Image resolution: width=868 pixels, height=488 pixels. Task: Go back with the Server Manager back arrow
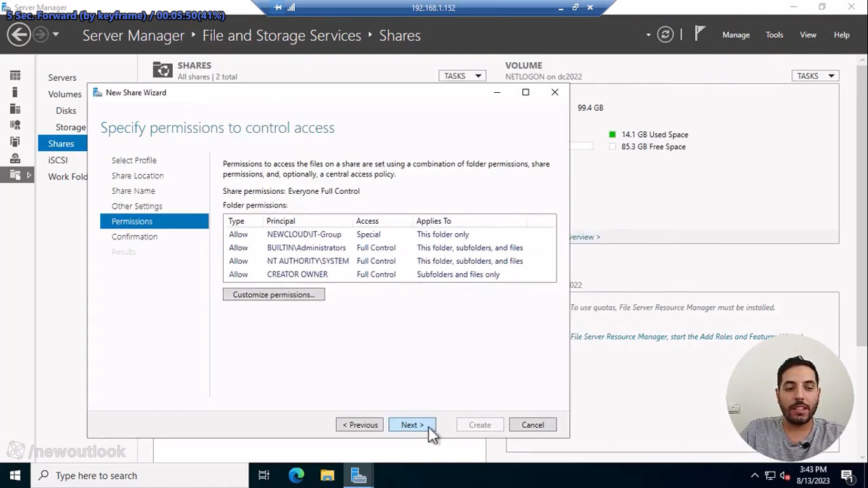click(x=19, y=34)
